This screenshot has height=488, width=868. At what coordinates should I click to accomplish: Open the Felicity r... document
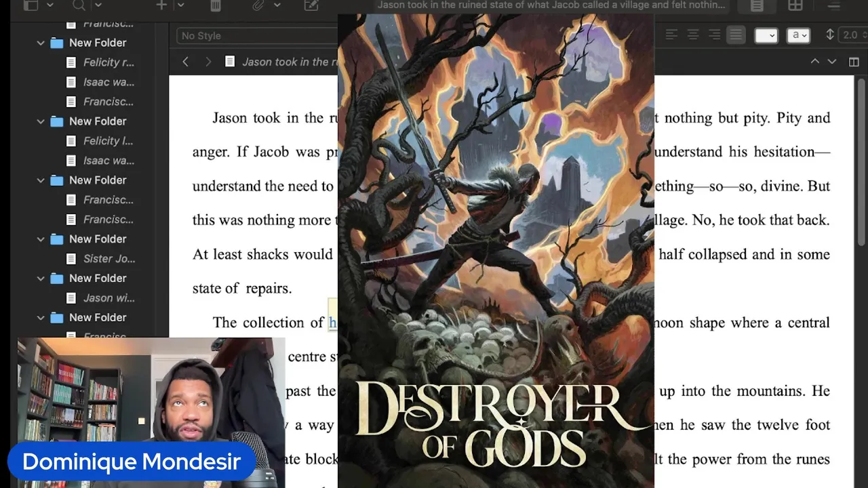[x=108, y=62]
